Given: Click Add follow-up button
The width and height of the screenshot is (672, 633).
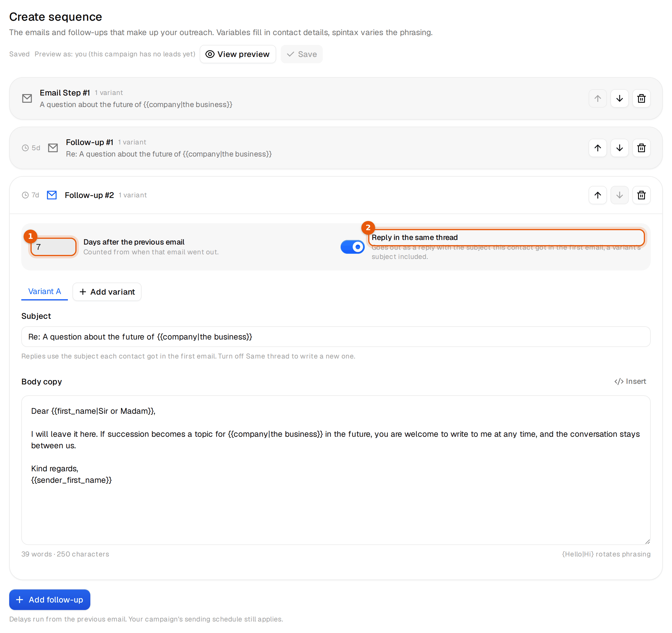Looking at the screenshot, I should click(x=50, y=600).
